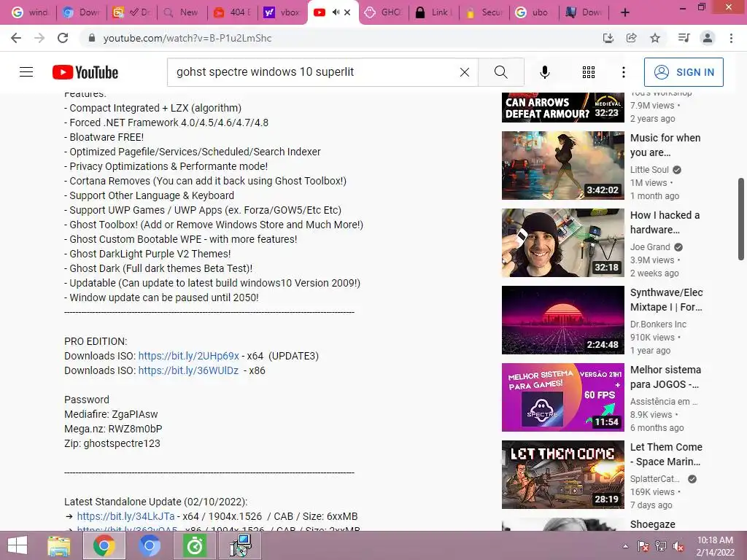Open File Explorer from taskbar

59,545
